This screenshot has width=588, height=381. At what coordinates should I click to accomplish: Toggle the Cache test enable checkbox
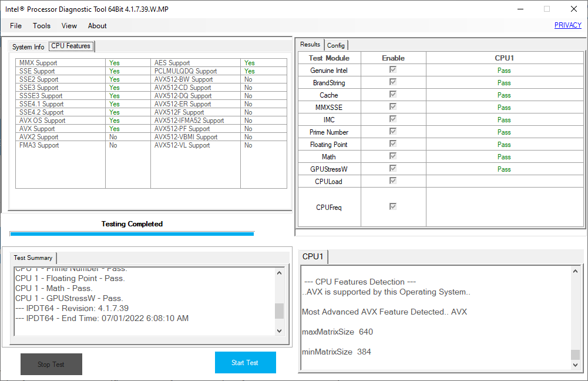coord(393,94)
